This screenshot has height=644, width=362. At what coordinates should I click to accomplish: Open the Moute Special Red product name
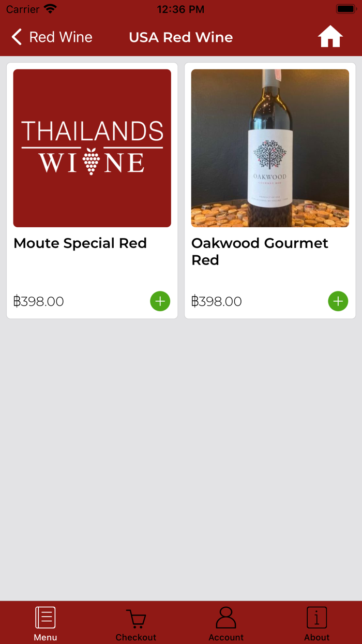(x=80, y=243)
